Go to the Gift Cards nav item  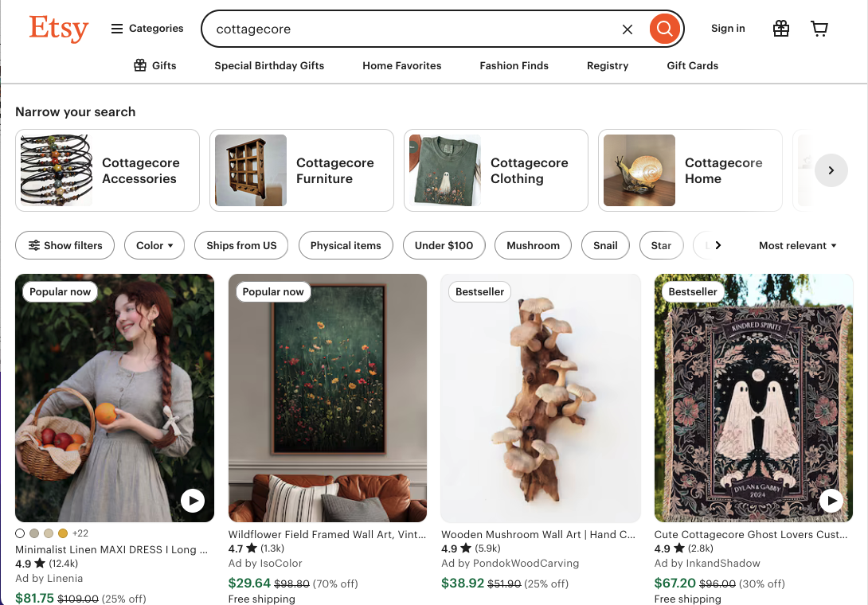[x=692, y=65]
